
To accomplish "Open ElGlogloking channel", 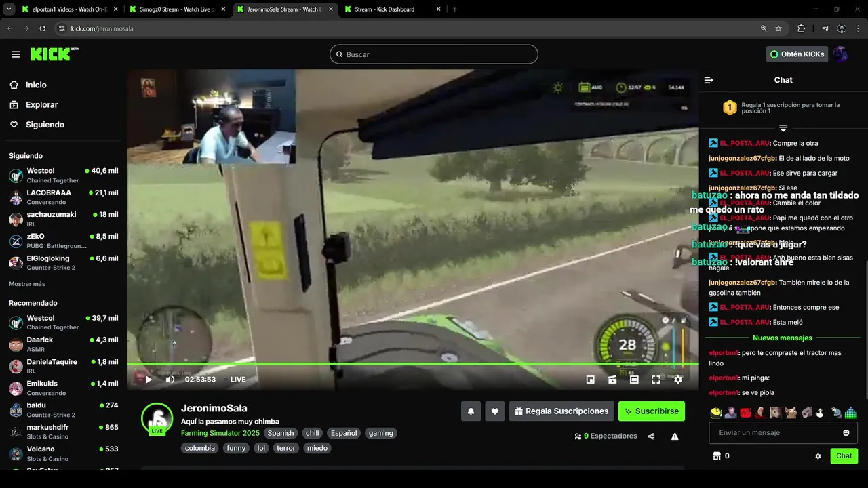I will click(64, 262).
